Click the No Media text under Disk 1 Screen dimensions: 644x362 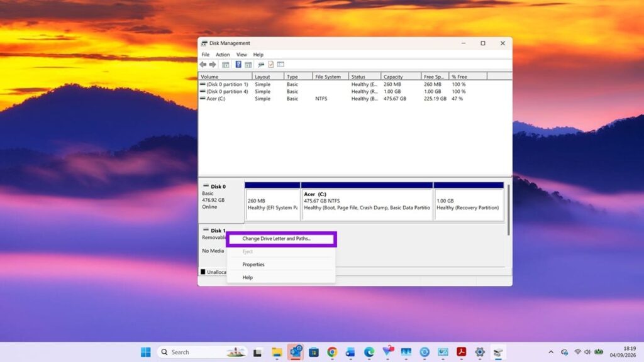213,251
